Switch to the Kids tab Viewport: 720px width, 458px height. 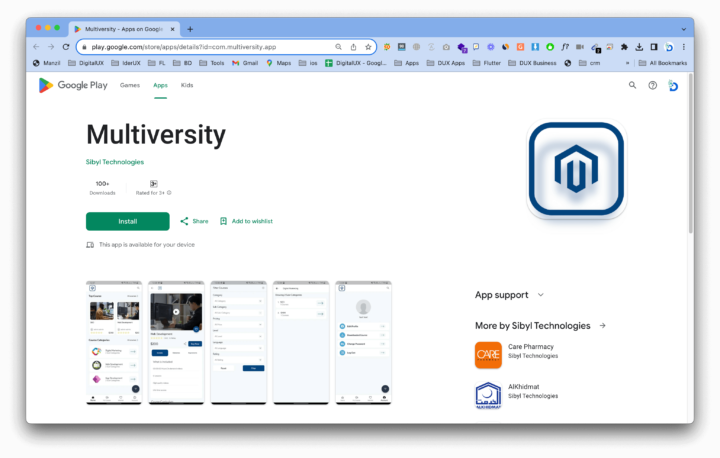[187, 85]
